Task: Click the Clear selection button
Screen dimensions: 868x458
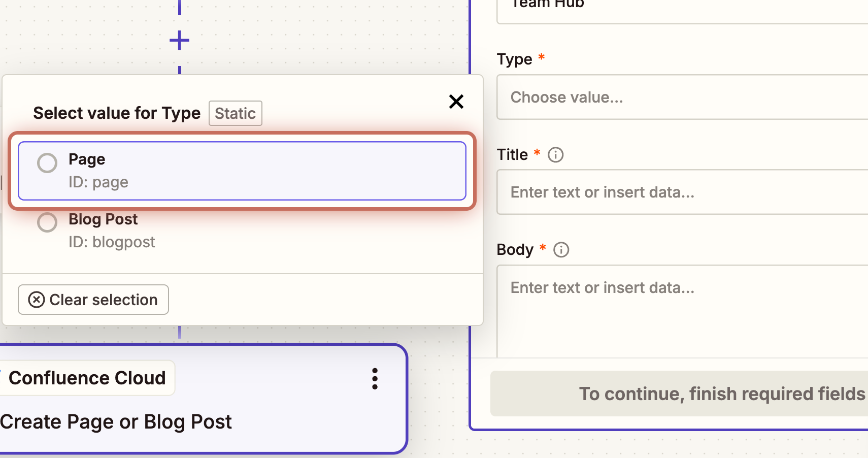Action: [93, 300]
